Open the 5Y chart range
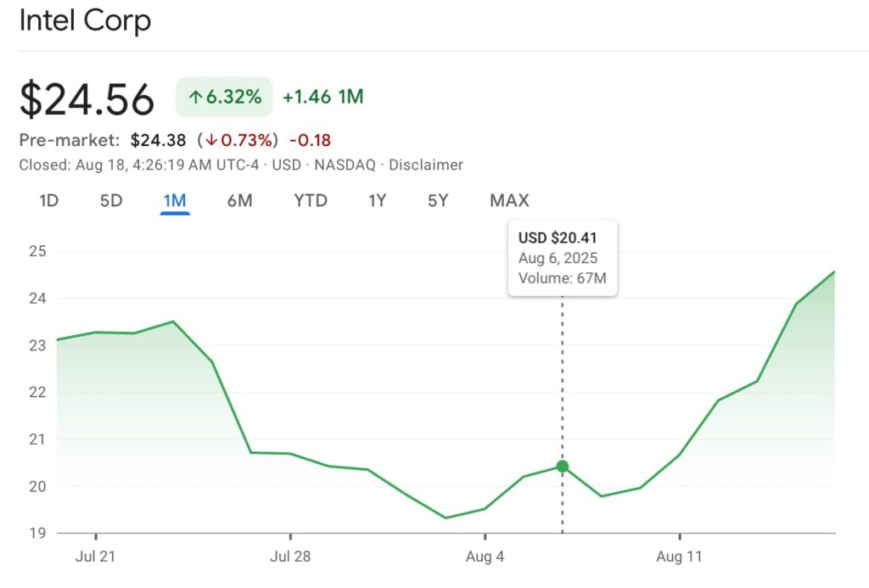 click(438, 200)
